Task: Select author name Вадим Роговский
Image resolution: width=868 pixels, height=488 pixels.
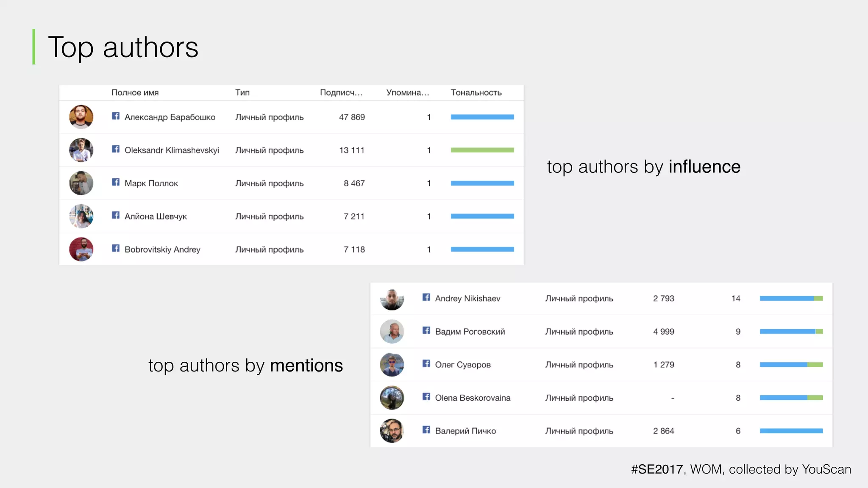Action: 470,332
